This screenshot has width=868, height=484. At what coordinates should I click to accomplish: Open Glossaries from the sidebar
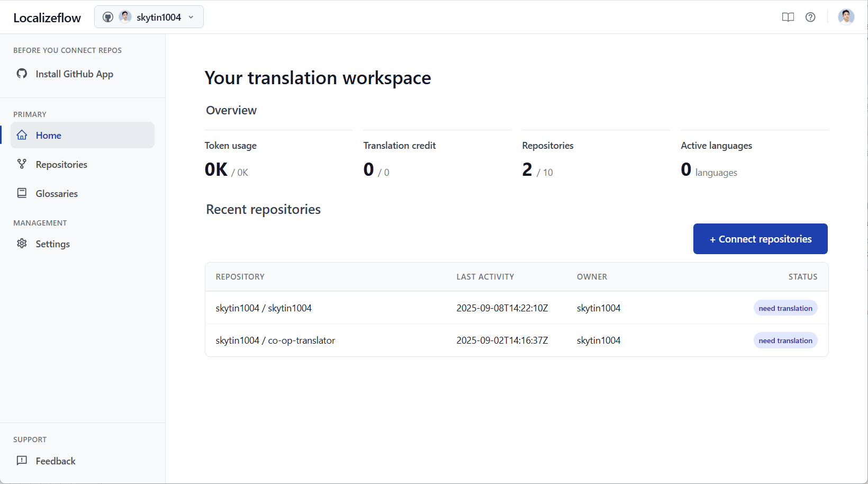point(57,194)
